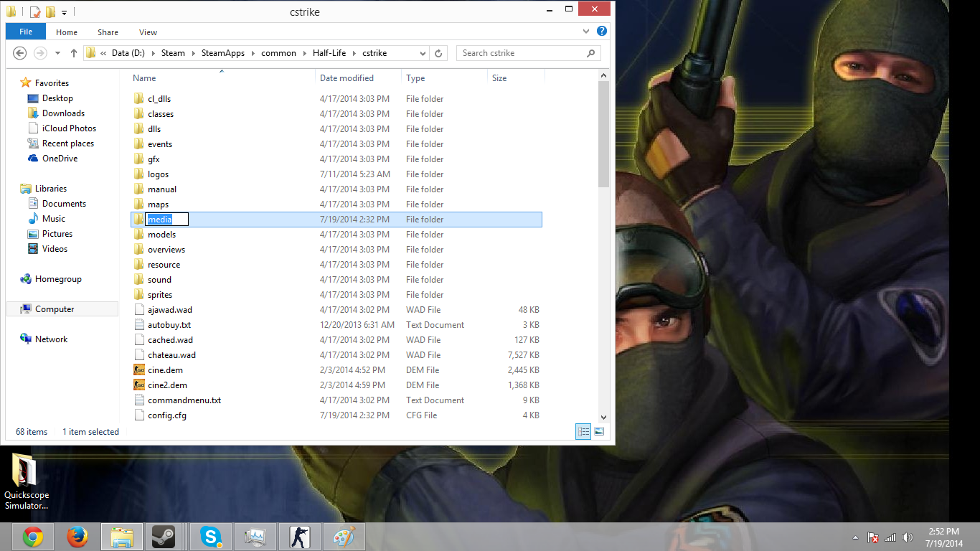
Task: Open the Explorer Help question mark icon
Action: (602, 32)
